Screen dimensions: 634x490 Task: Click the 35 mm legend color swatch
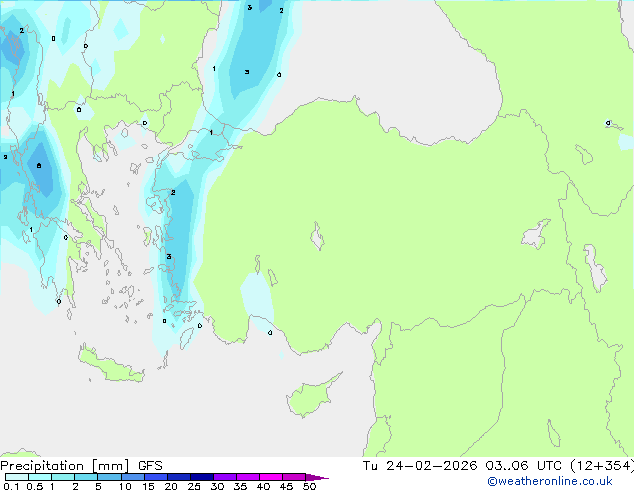click(247, 477)
